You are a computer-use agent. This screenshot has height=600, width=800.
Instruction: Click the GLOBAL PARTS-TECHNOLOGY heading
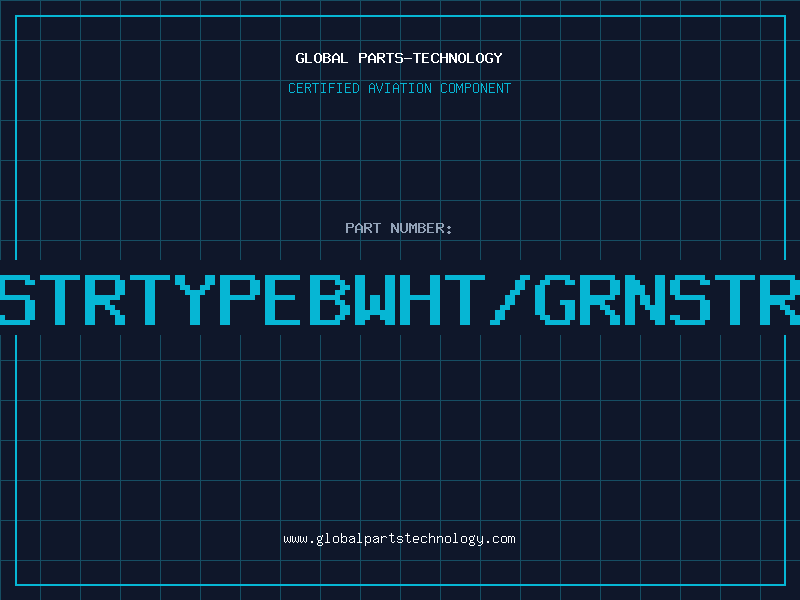pyautogui.click(x=399, y=58)
